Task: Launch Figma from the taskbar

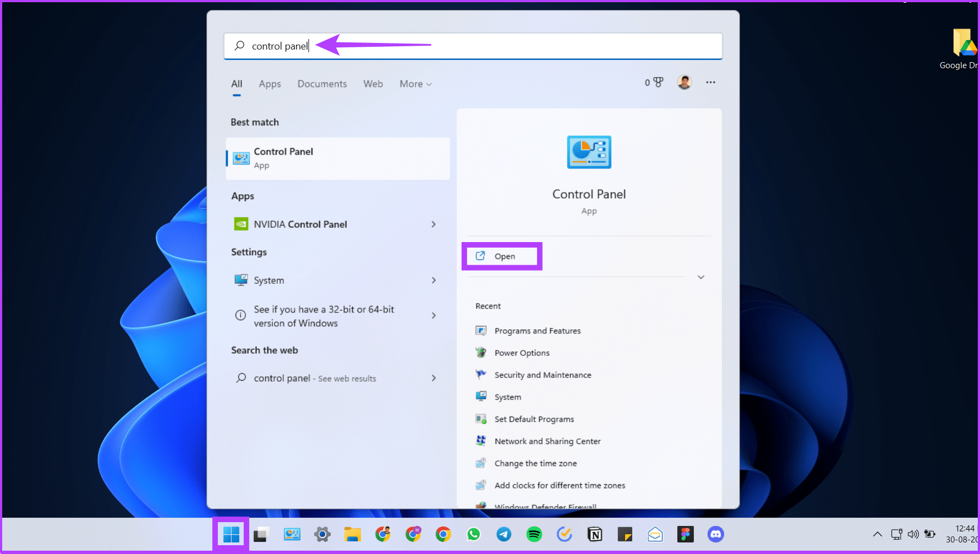Action: (685, 534)
